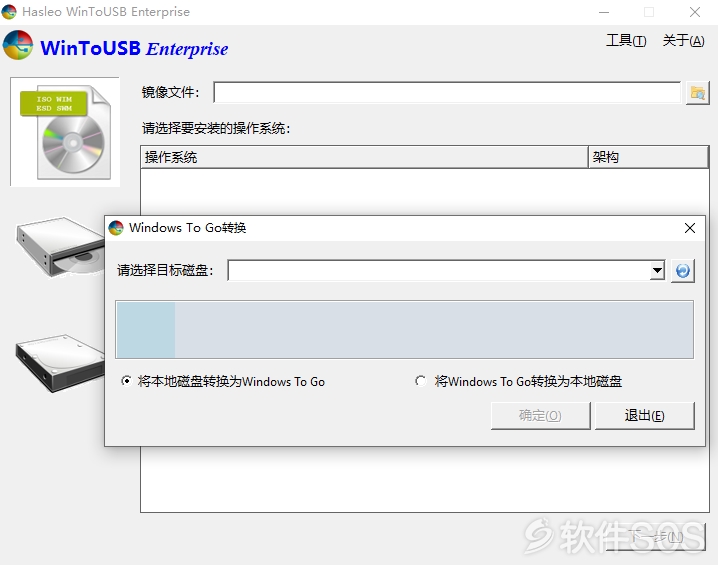Viewport: 718px width, 565px height.
Task: Select the ISO WIM ESD SWM image source icon
Action: [x=65, y=132]
